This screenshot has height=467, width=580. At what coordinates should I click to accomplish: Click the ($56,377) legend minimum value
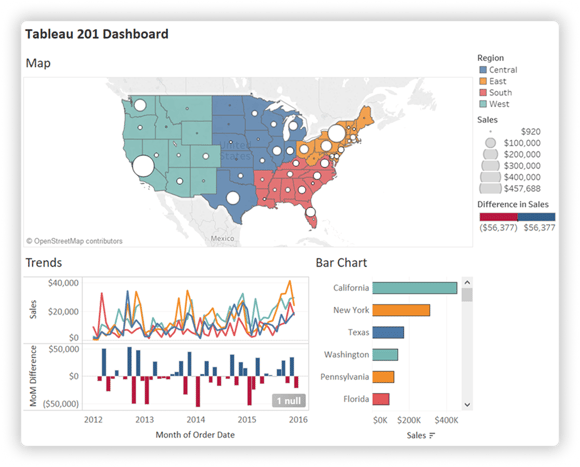(x=498, y=228)
